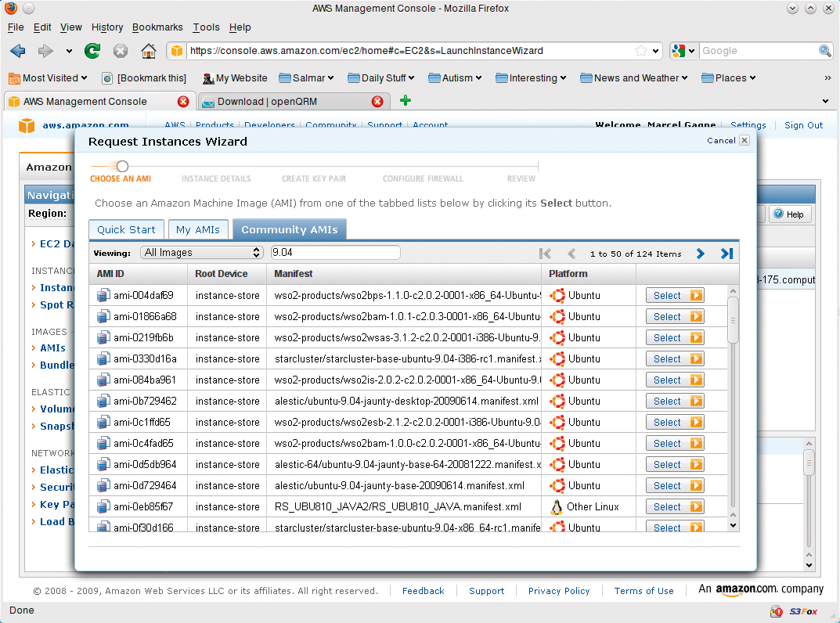Select the ami-0b729462 jaunty desktop AMI

(x=675, y=402)
